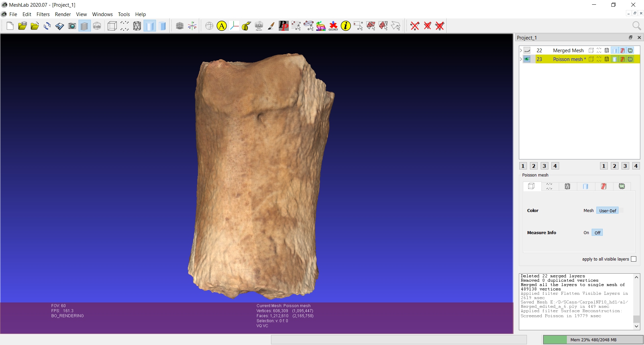Click the last Delete selected faces and vertices icon
The height and width of the screenshot is (345, 644).
[440, 26]
